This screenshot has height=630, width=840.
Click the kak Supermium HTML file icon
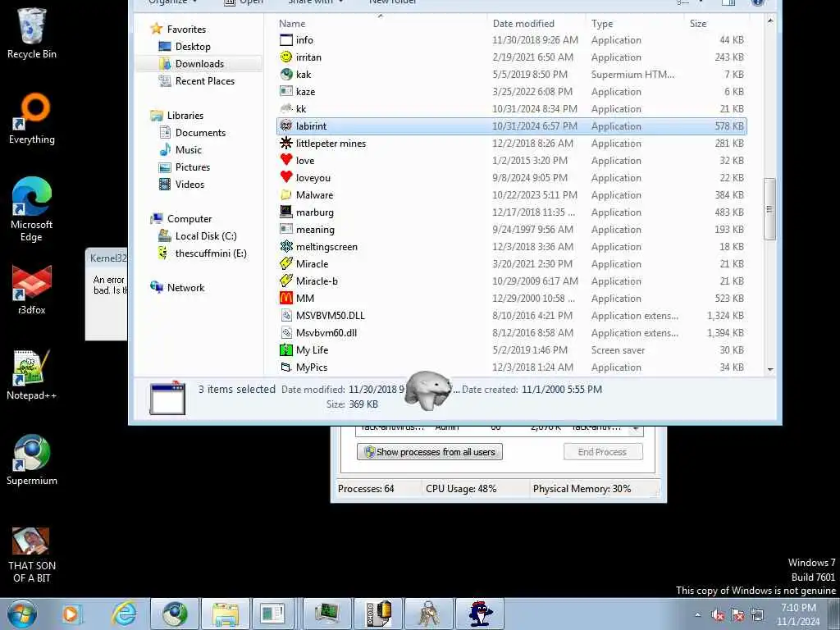click(286, 75)
